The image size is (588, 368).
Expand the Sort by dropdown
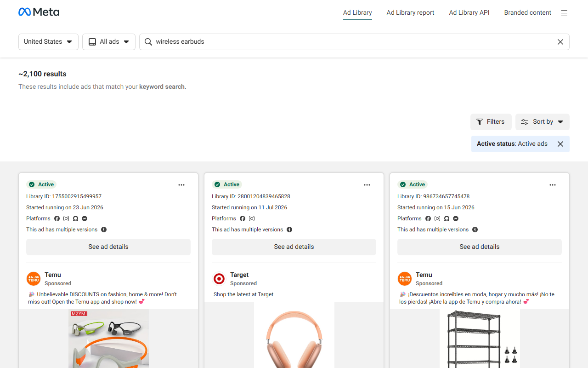543,122
